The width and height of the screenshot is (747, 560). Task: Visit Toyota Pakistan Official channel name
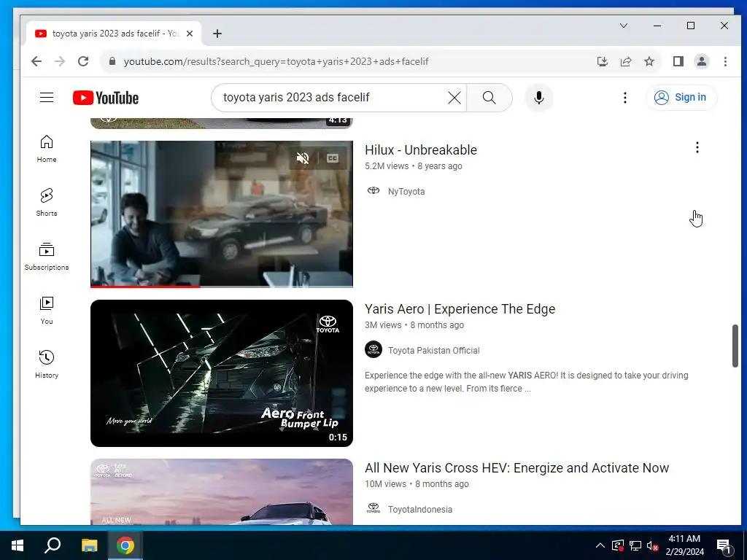433,351
